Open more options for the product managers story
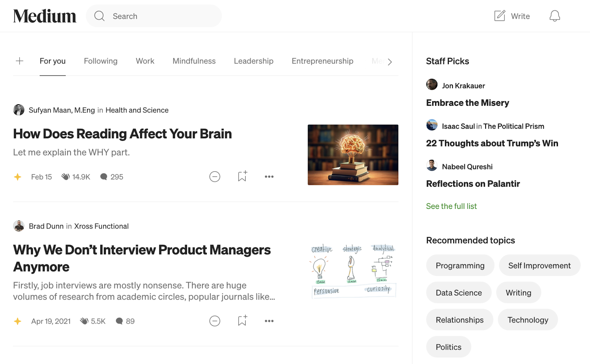The width and height of the screenshot is (590, 364). click(269, 321)
